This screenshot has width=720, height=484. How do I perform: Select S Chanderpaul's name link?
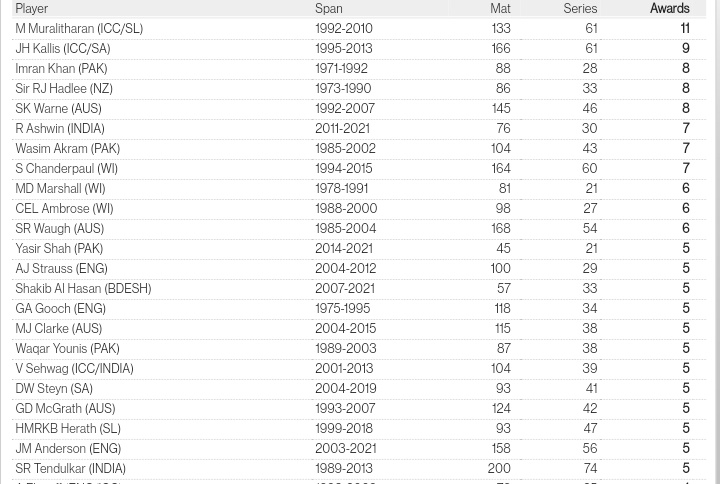(54, 169)
